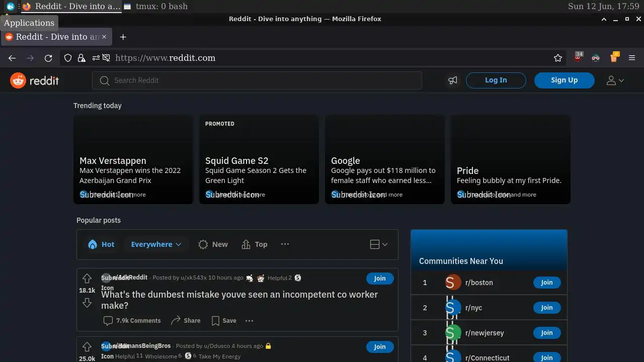Join r/nyc from Communities Near You
Image resolution: width=644 pixels, height=362 pixels.
547,308
